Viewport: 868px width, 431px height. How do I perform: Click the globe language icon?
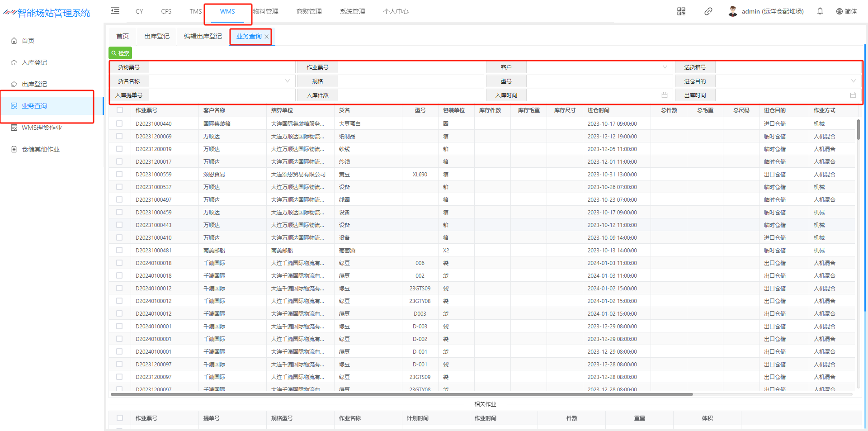pyautogui.click(x=839, y=11)
